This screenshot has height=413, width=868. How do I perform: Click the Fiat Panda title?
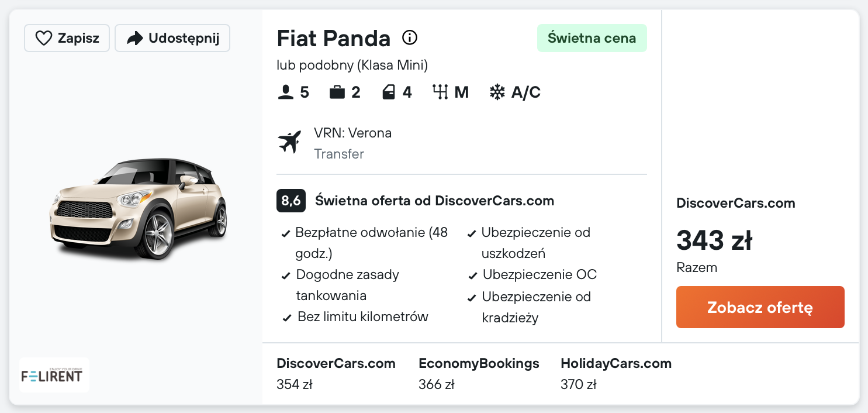coord(333,39)
